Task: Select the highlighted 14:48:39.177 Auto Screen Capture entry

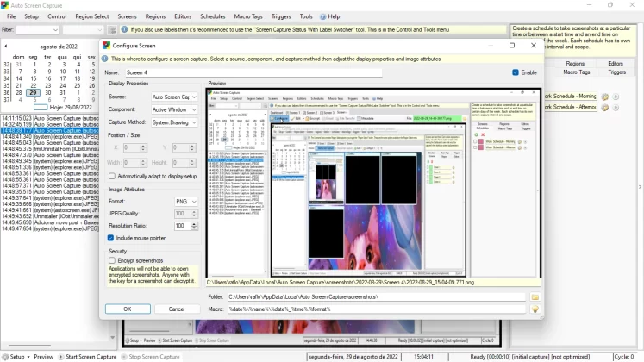Action: click(x=50, y=130)
